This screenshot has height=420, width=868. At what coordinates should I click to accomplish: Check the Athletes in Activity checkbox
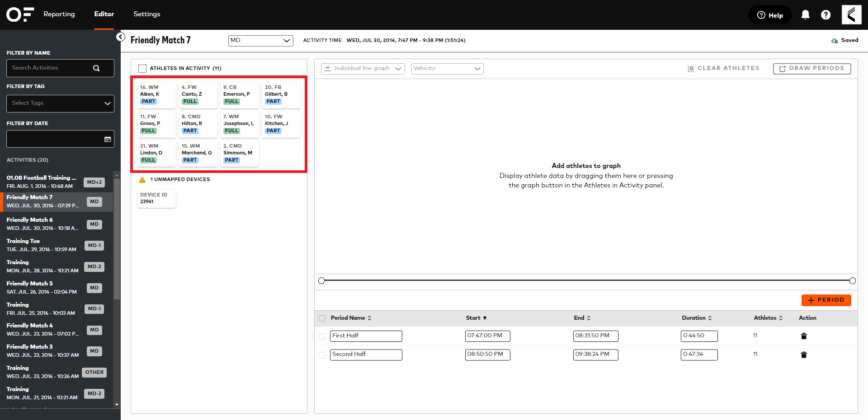point(142,68)
